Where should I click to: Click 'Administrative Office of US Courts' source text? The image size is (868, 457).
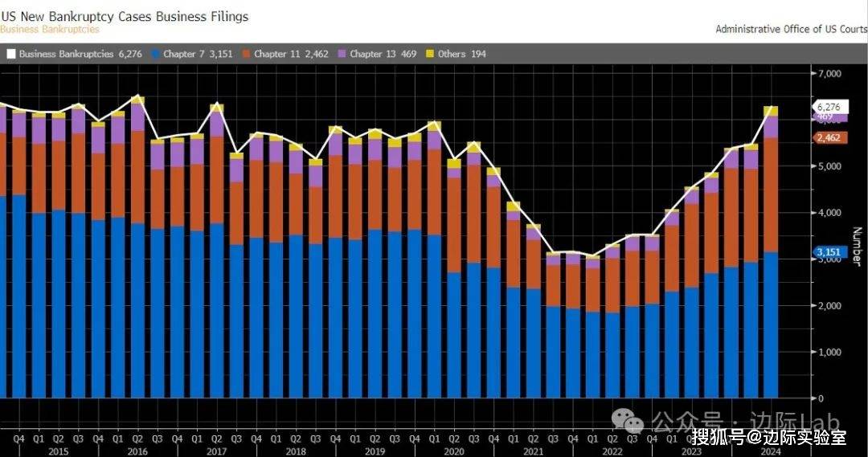click(x=791, y=29)
